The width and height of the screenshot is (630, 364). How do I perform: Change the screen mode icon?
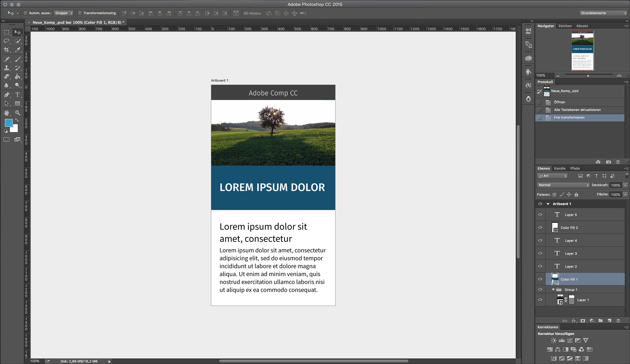[x=17, y=139]
